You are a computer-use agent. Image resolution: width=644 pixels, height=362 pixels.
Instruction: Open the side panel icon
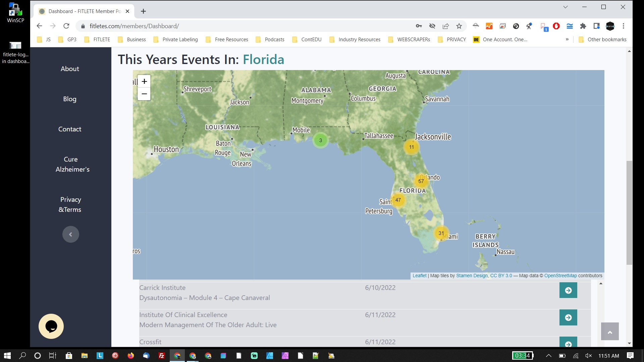(596, 26)
